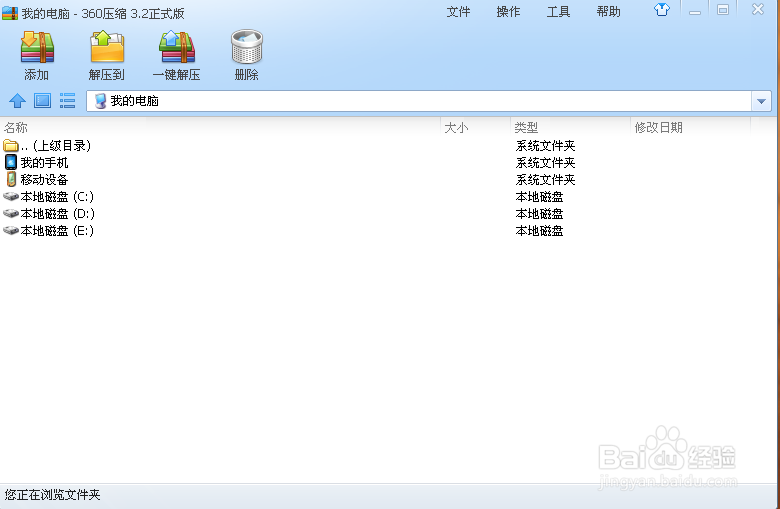The image size is (780, 509).
Task: Switch to list detail view mode
Action: [x=68, y=101]
